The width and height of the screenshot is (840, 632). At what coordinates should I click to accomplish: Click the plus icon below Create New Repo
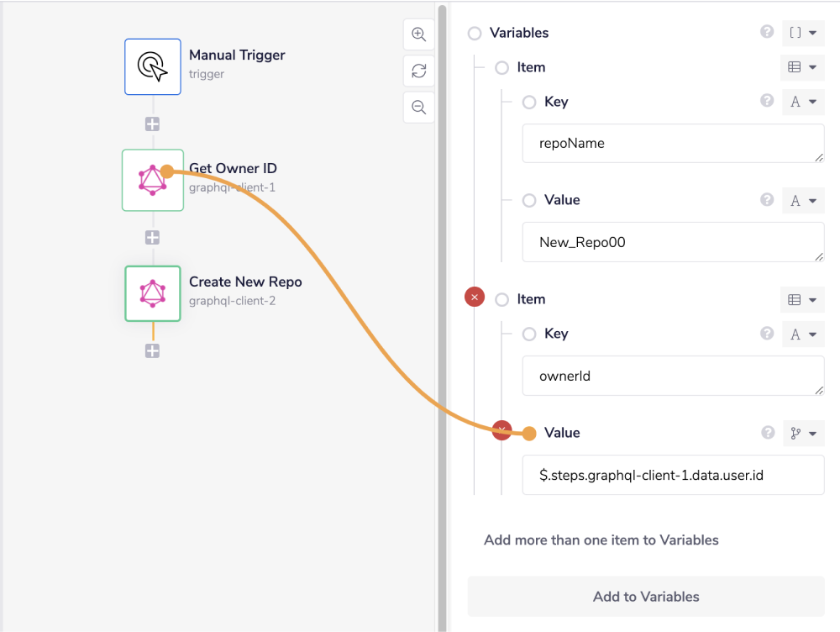(152, 350)
